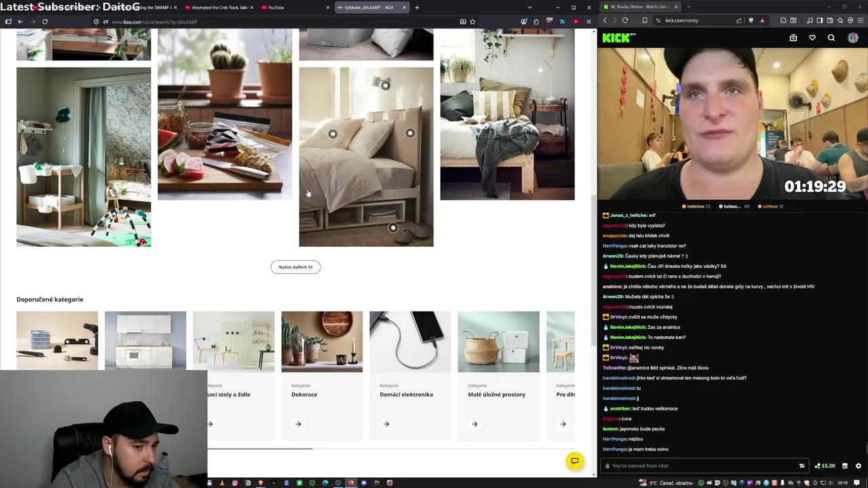
Task: Open Kick following heart icon
Action: pyautogui.click(x=812, y=38)
